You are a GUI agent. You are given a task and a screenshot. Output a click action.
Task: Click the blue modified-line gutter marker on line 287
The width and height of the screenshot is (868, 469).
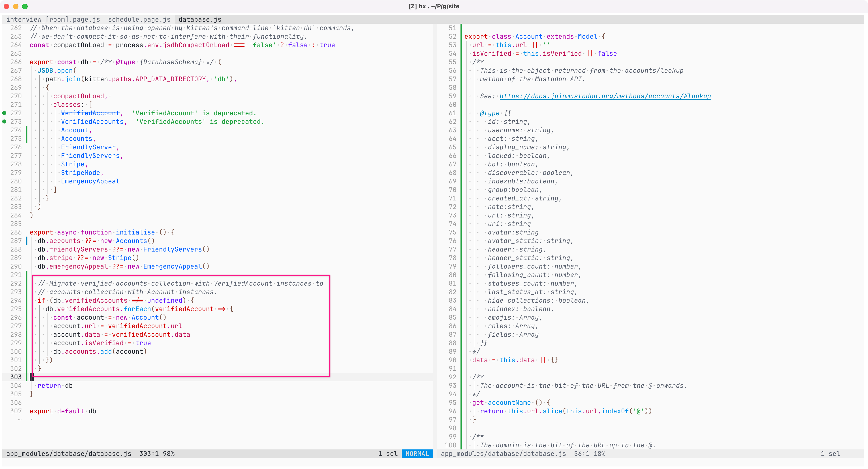pos(27,241)
